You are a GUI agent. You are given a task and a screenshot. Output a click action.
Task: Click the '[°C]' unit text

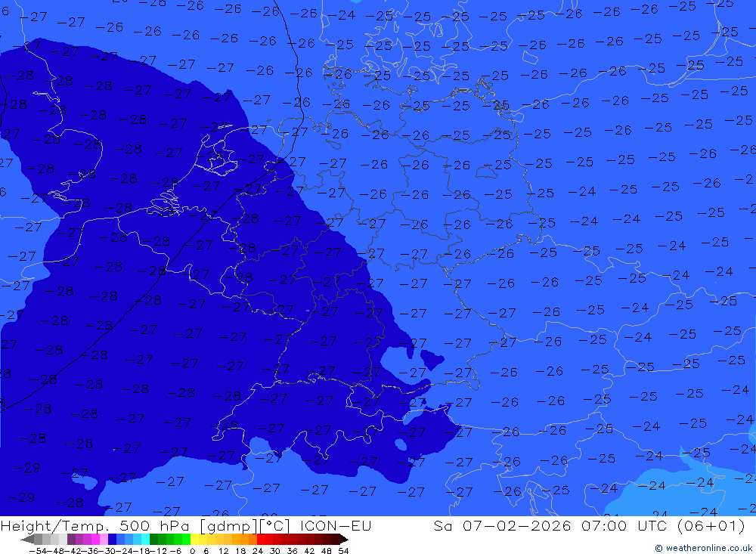click(x=274, y=525)
